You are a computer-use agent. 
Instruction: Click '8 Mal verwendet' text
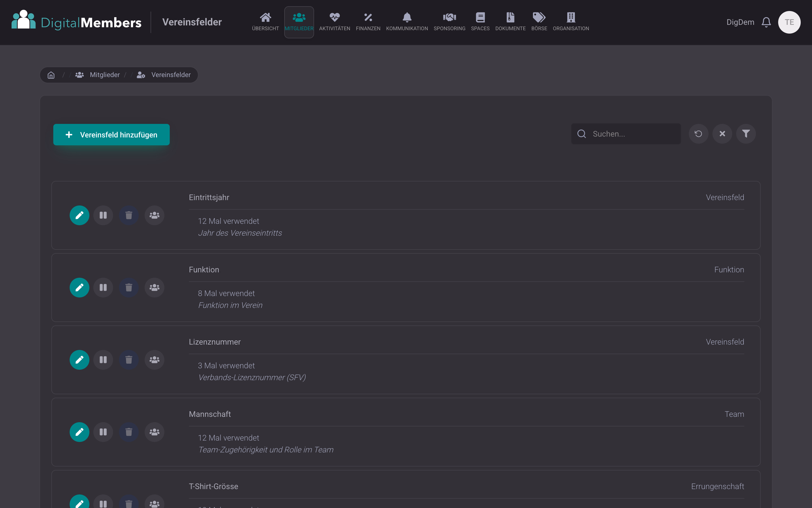pos(226,293)
